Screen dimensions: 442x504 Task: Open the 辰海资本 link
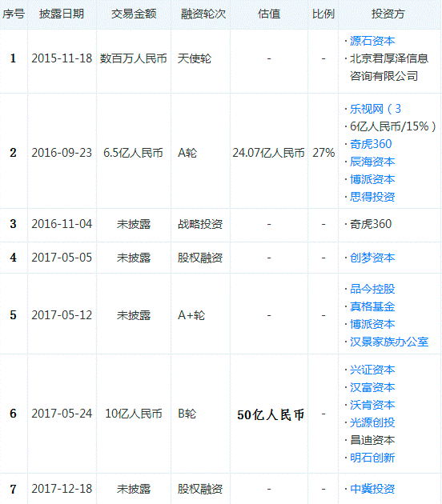click(372, 162)
